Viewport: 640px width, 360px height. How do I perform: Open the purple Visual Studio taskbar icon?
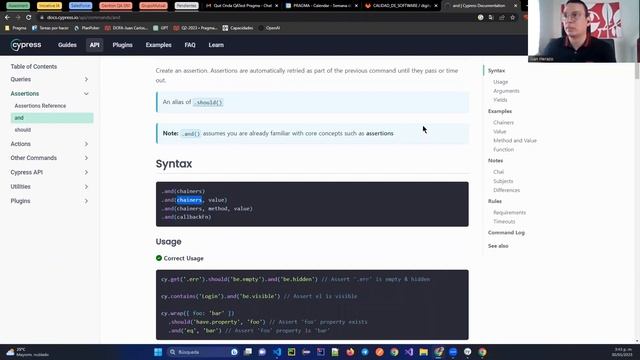tap(409, 352)
